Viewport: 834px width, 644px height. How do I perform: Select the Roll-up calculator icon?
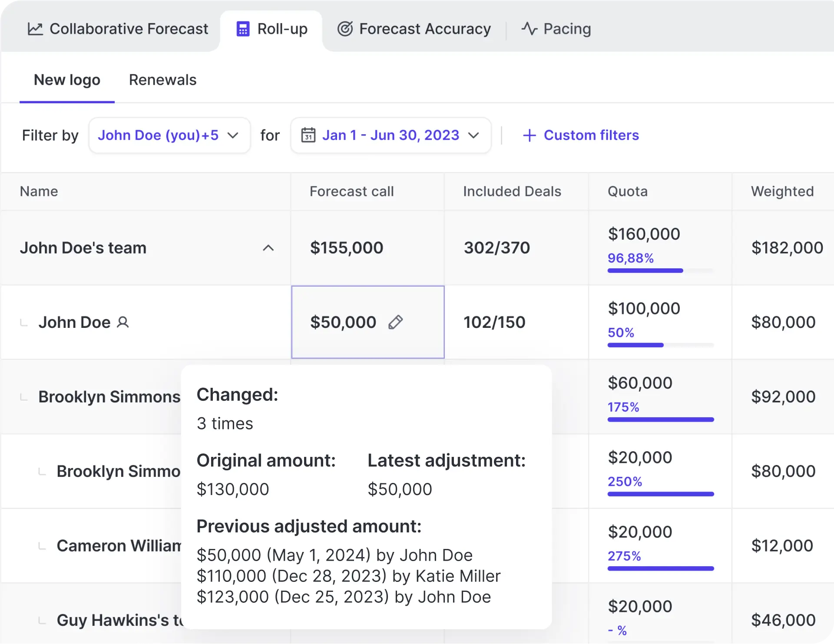click(243, 29)
